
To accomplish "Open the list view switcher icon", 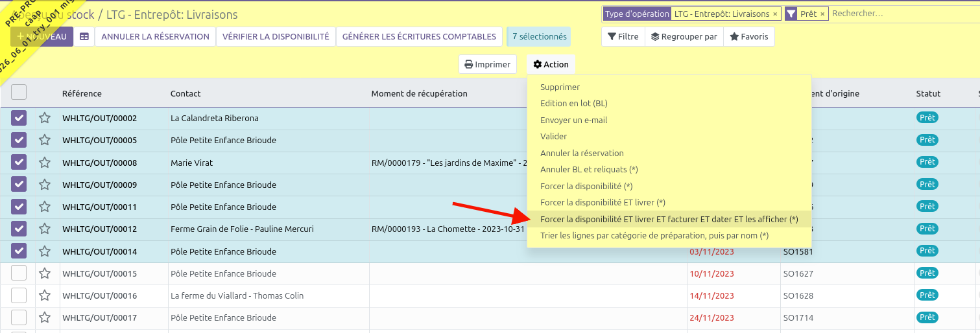I will coord(84,37).
